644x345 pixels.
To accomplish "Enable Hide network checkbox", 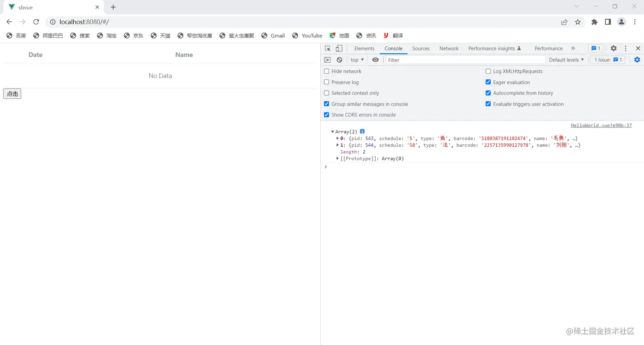I will pos(327,71).
